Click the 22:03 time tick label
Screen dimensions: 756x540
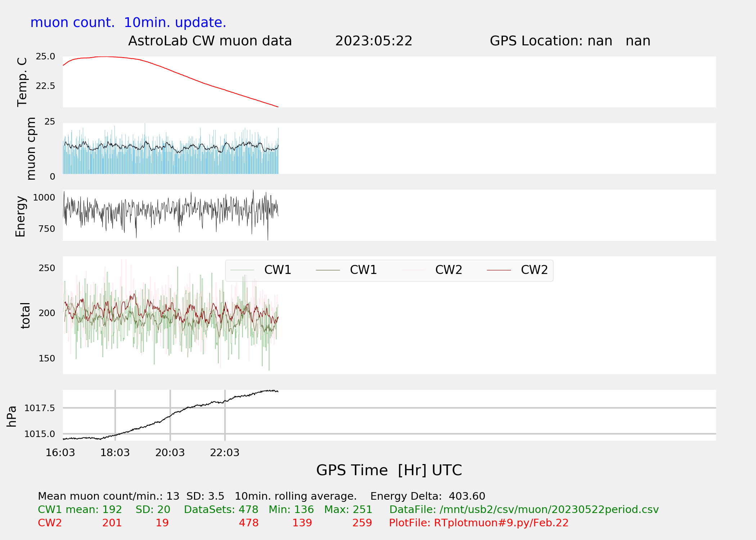[x=225, y=453]
